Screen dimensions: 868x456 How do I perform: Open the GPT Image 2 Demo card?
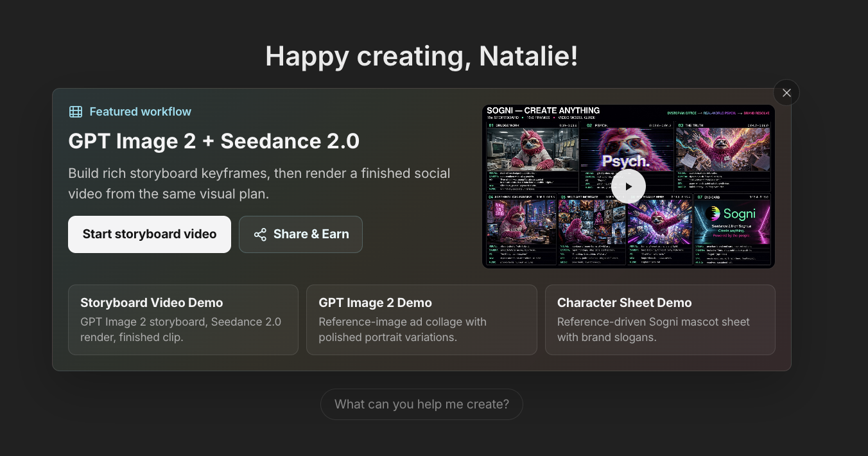422,320
